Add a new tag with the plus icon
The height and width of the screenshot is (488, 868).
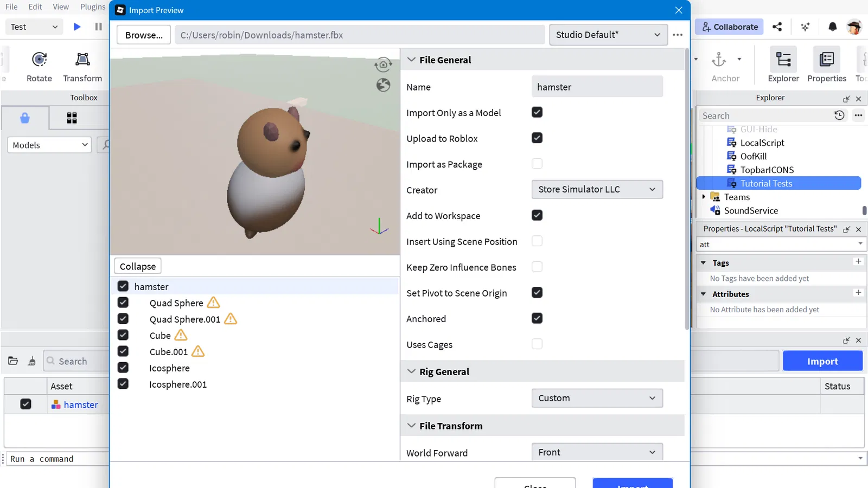[x=858, y=261]
